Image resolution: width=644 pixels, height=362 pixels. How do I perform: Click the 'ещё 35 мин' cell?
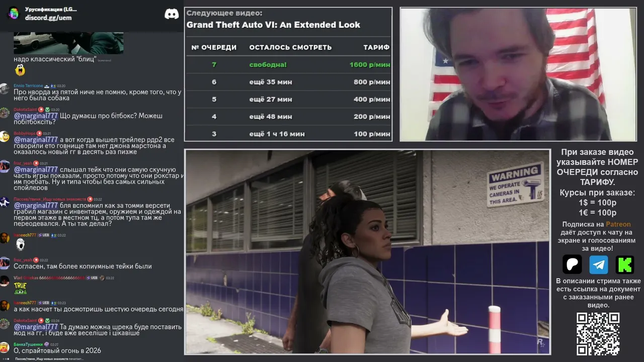(271, 82)
